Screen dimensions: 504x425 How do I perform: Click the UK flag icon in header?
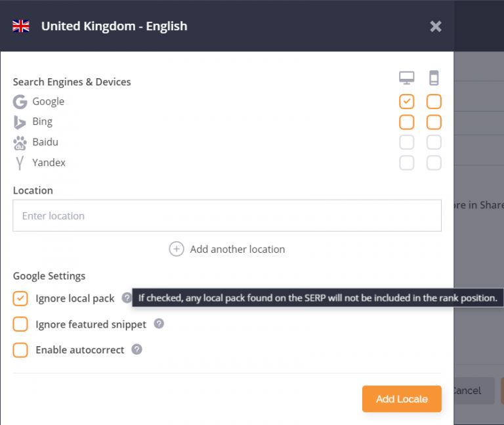21,26
